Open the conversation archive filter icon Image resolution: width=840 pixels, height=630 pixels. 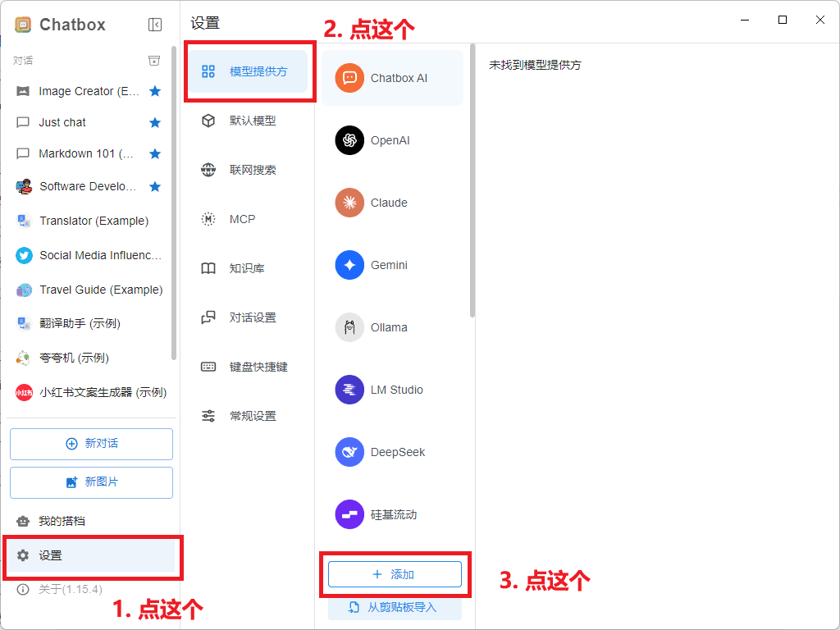tap(154, 60)
